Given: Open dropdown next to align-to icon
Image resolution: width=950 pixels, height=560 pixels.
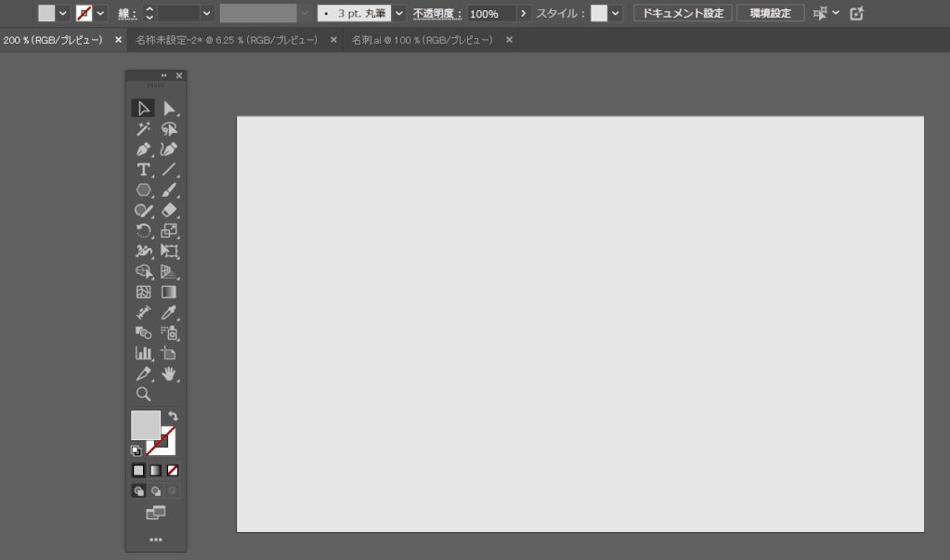Looking at the screenshot, I should (x=836, y=13).
